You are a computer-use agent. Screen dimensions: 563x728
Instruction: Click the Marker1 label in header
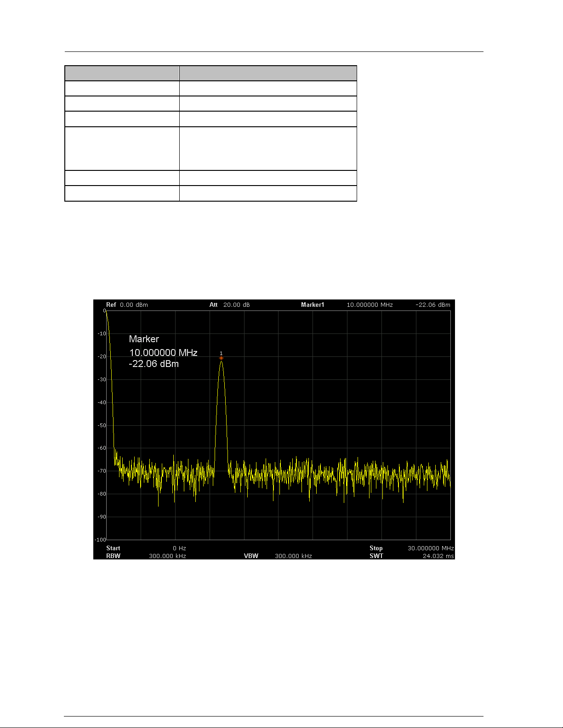pyautogui.click(x=313, y=305)
